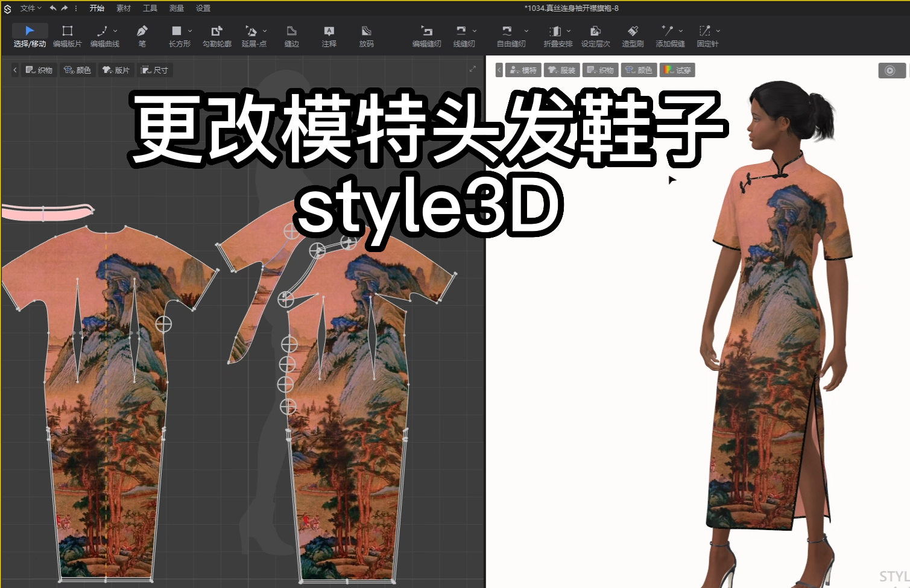Expand the 自由缝纫 dropdown arrow
Screen dimensions: 910x588
(x=526, y=31)
